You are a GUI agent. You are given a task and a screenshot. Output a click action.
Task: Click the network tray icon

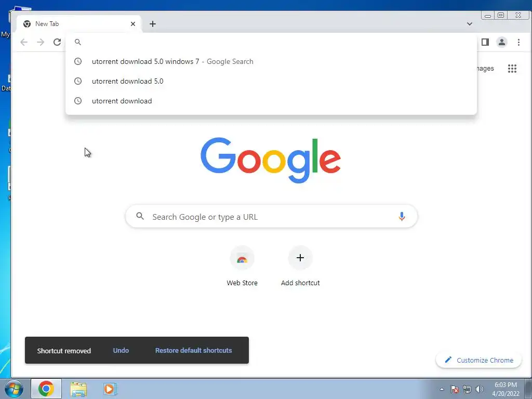[x=467, y=389]
